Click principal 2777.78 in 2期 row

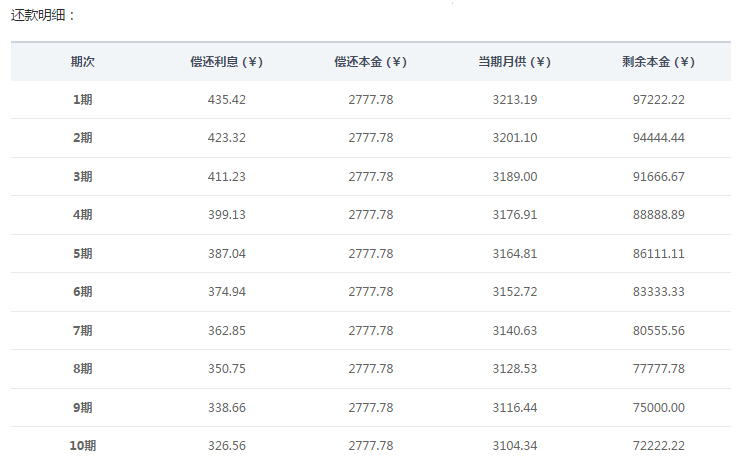coord(371,138)
